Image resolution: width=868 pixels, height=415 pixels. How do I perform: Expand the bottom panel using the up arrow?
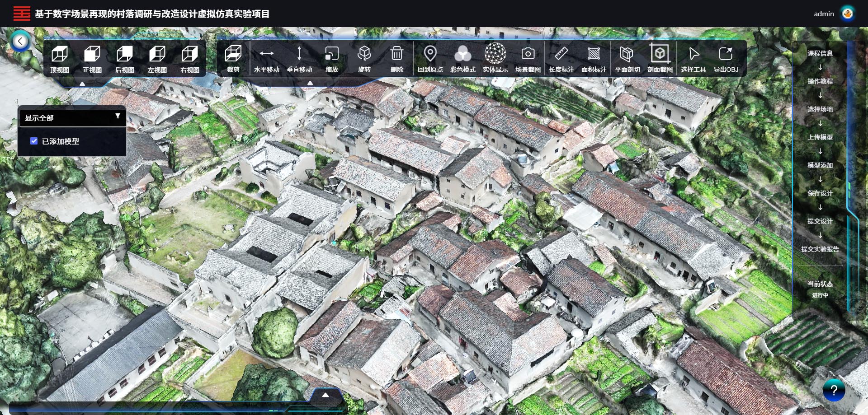[x=325, y=395]
